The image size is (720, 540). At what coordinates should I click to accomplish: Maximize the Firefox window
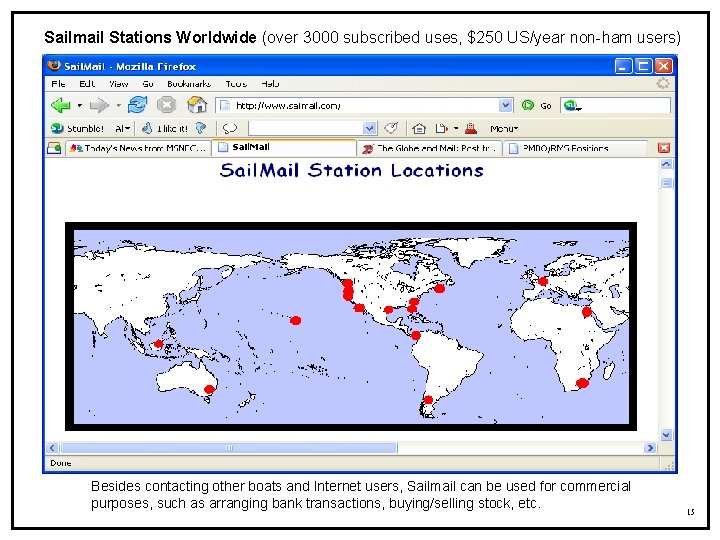[643, 66]
